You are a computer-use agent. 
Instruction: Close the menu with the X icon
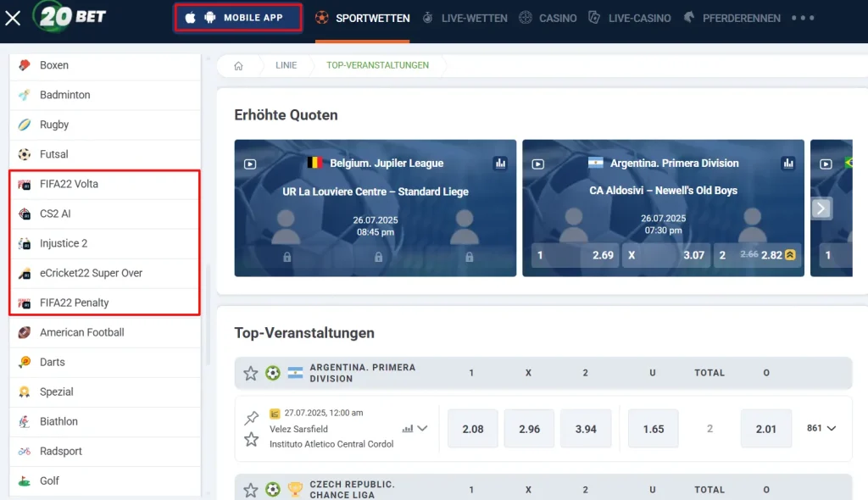tap(13, 18)
